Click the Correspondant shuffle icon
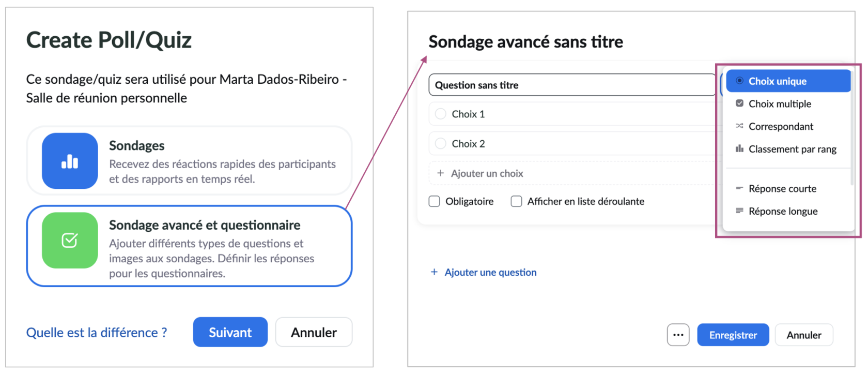This screenshot has width=868, height=373. point(739,126)
